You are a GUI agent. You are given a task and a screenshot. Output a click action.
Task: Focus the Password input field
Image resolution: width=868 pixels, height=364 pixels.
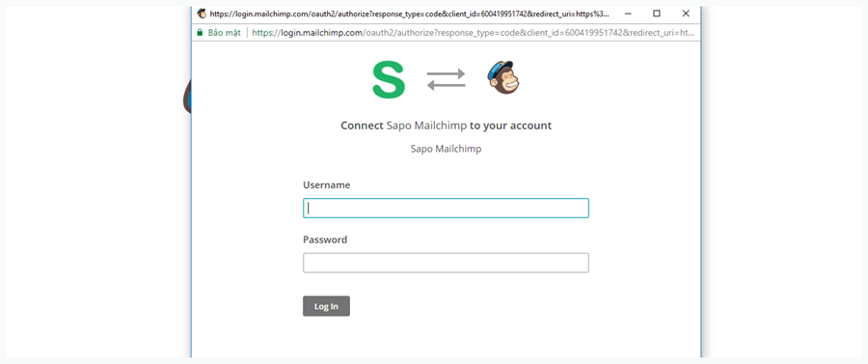pyautogui.click(x=446, y=264)
